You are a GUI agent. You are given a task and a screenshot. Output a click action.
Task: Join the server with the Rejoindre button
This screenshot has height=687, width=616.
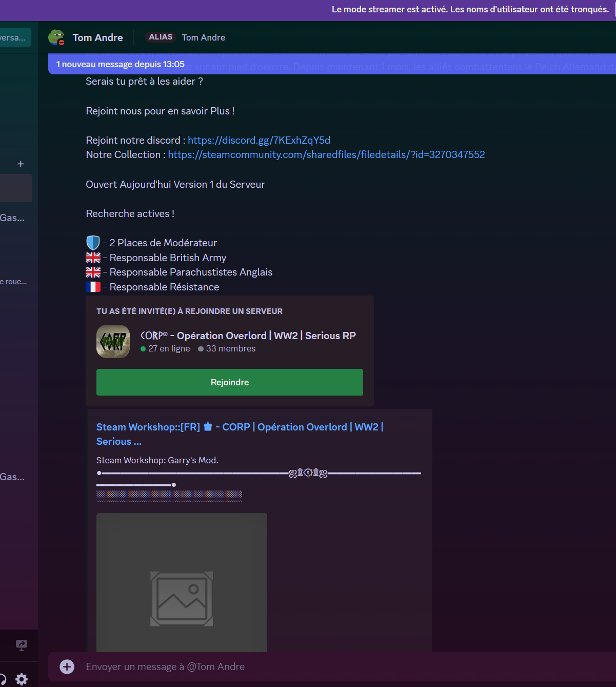pyautogui.click(x=230, y=382)
